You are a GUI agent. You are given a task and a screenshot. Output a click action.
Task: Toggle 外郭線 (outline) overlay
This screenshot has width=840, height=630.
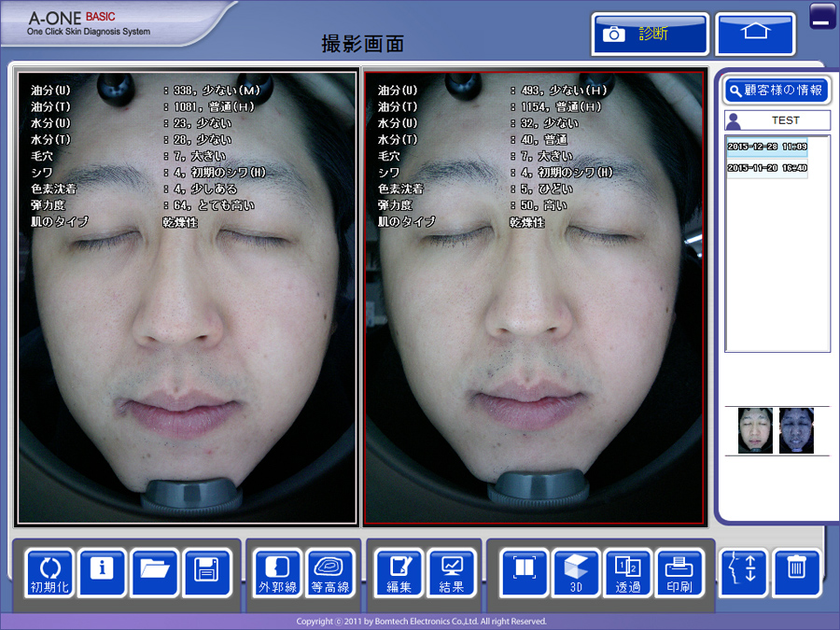click(x=275, y=572)
